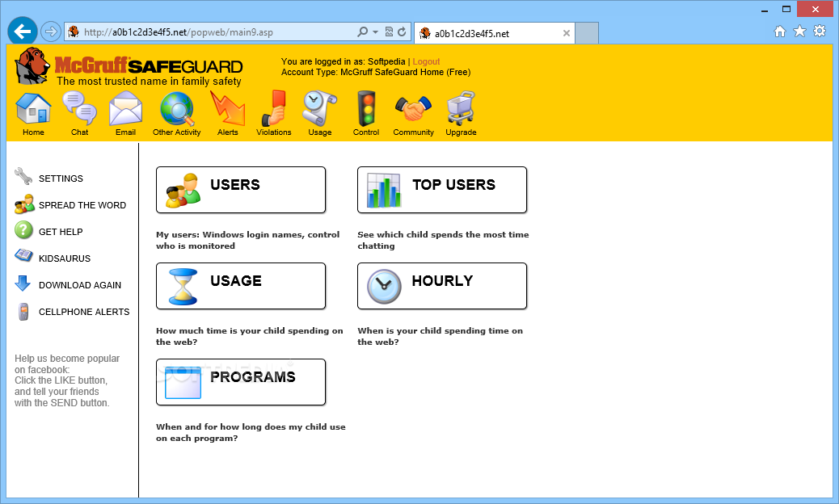Open the Alerts arrow icon
The width and height of the screenshot is (839, 504).
tap(227, 108)
